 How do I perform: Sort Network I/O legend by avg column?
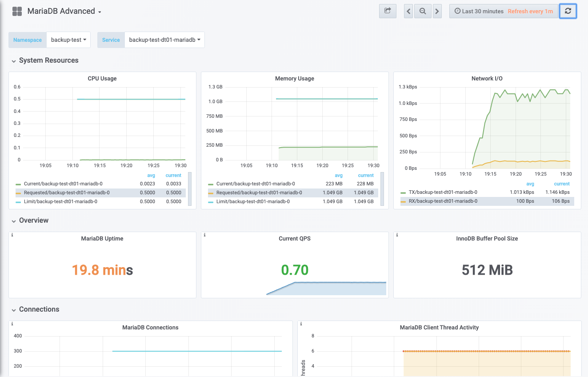point(530,184)
